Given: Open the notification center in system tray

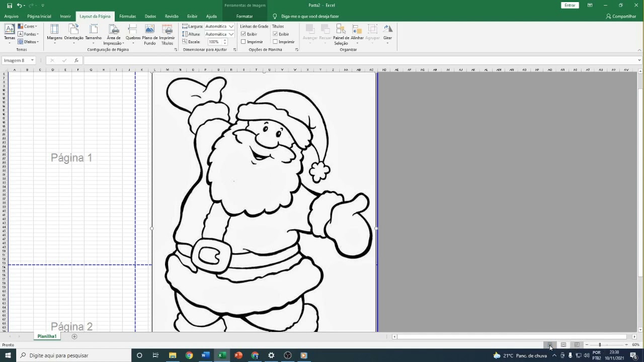Looking at the screenshot, I should coord(633,355).
